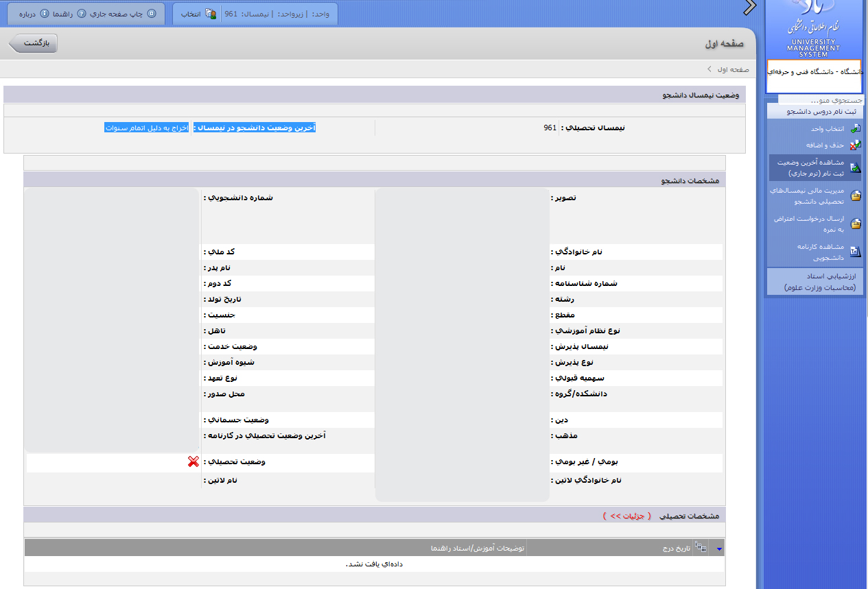This screenshot has width=868, height=589.
Task: Click the انتخاب user icon in top bar
Action: [211, 14]
